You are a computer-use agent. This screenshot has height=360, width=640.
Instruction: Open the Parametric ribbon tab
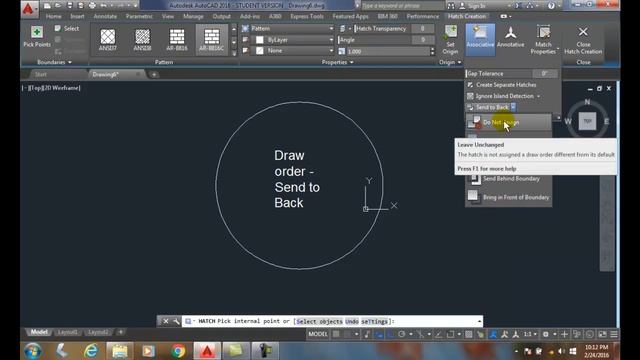(139, 16)
